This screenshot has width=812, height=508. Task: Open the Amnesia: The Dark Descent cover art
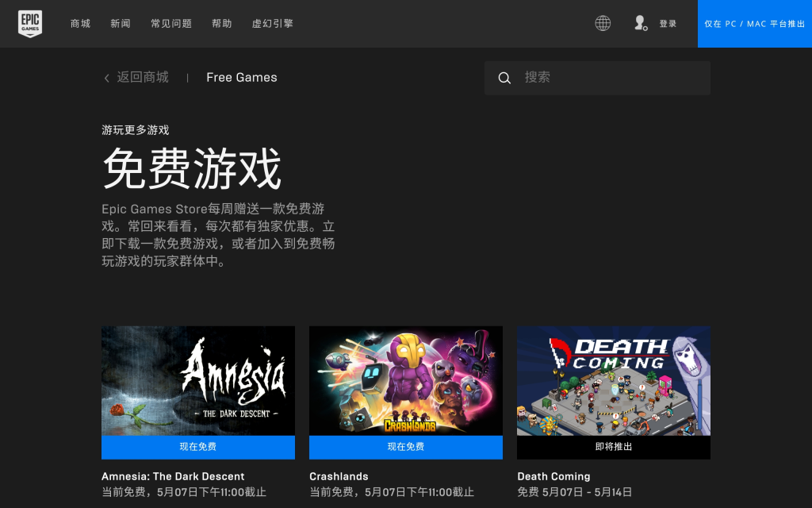[197, 380]
